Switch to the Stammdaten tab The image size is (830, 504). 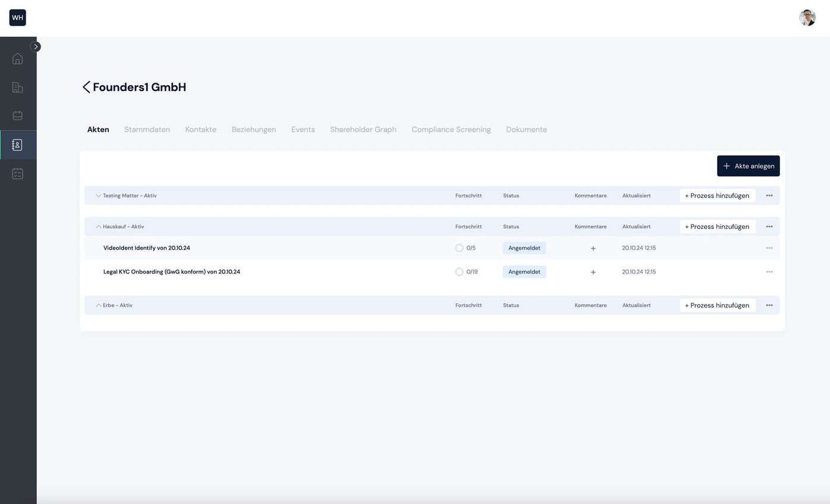coord(147,130)
